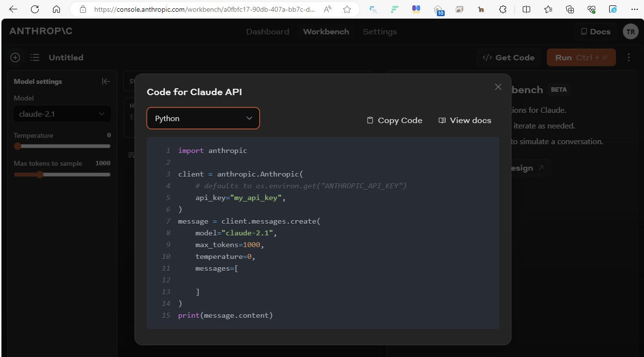The height and width of the screenshot is (357, 644).
Task: Open the browser collections icon
Action: click(x=569, y=9)
